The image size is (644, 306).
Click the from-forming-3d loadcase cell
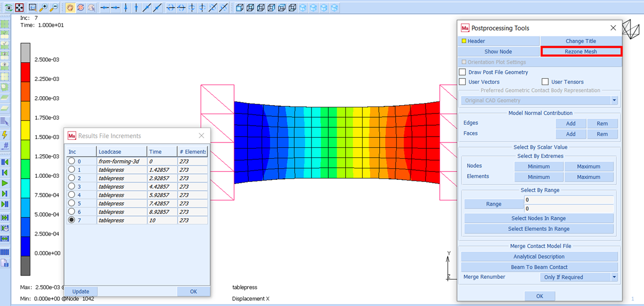(x=122, y=161)
